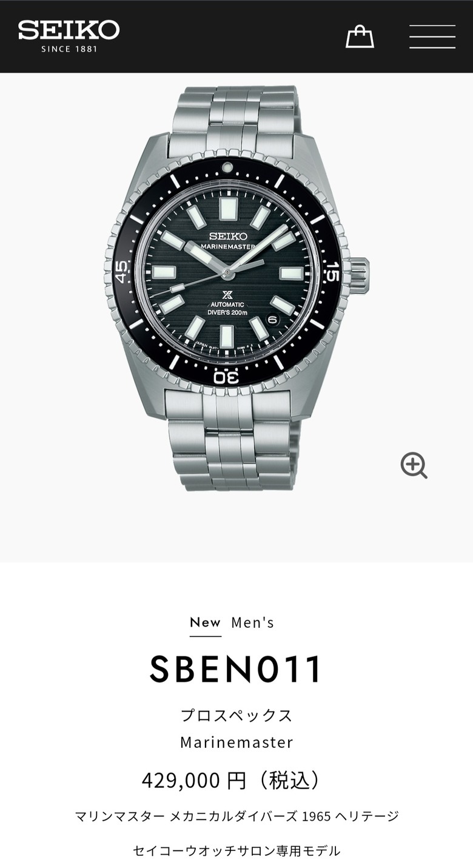The width and height of the screenshot is (473, 868).
Task: Click the magnifier zoom-in icon
Action: (x=414, y=466)
